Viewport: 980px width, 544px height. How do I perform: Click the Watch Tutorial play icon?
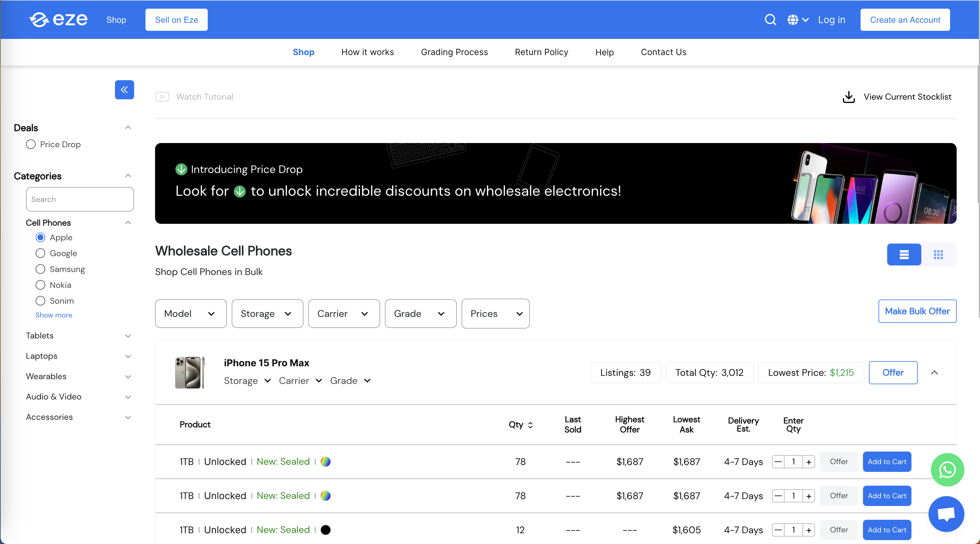pyautogui.click(x=162, y=97)
